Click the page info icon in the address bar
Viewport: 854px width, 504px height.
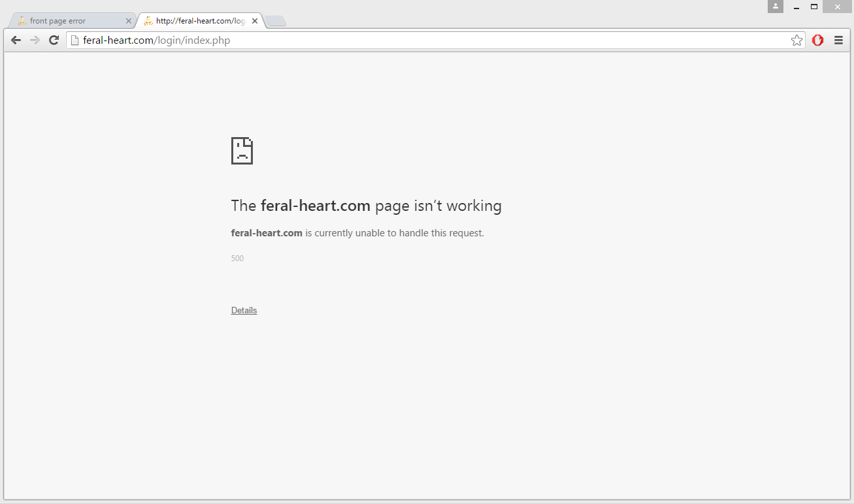point(74,40)
